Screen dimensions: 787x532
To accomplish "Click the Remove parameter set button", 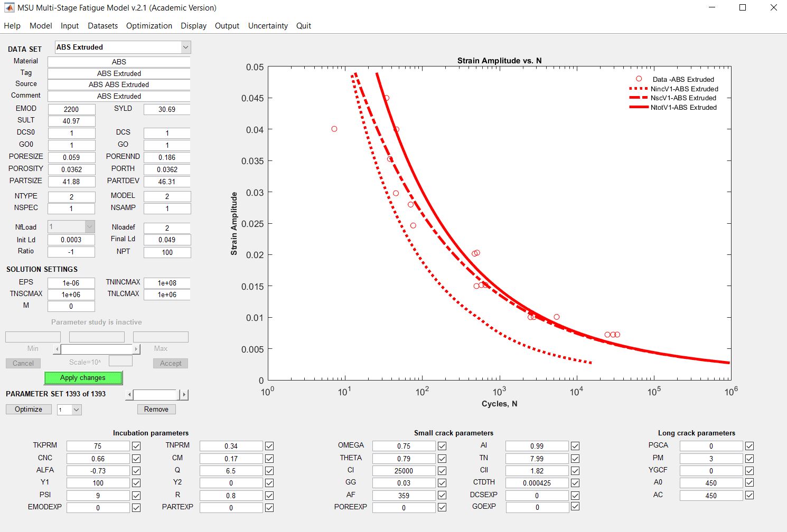I will [156, 410].
